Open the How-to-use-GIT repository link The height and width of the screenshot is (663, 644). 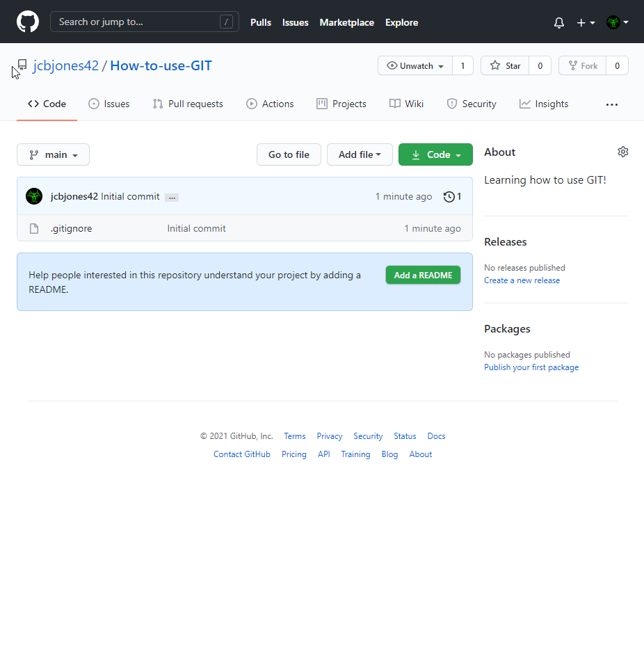tap(161, 65)
